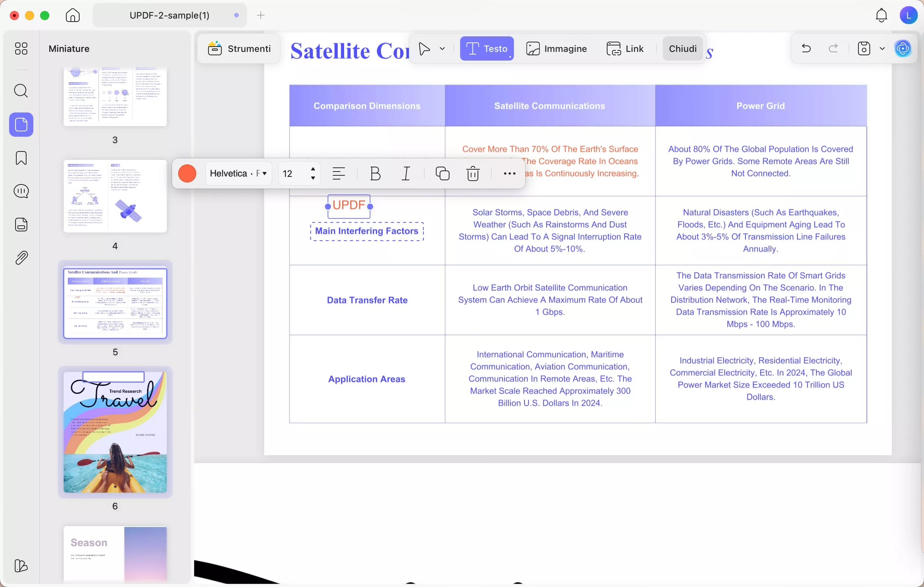
Task: Activate the Testo edit mode
Action: [487, 49]
